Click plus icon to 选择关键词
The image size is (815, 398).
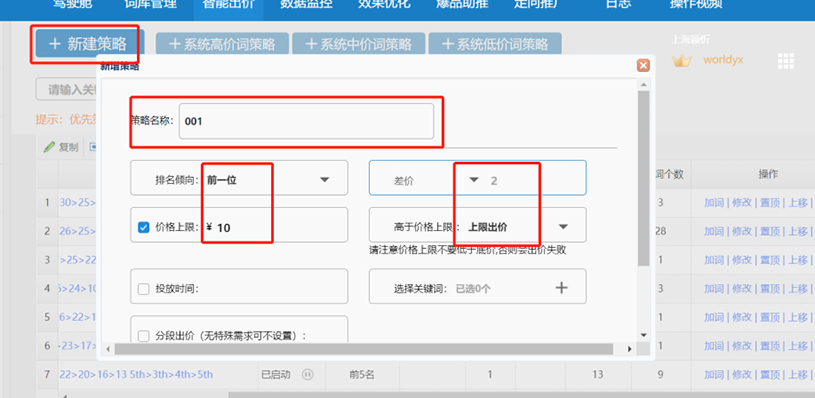[x=561, y=287]
